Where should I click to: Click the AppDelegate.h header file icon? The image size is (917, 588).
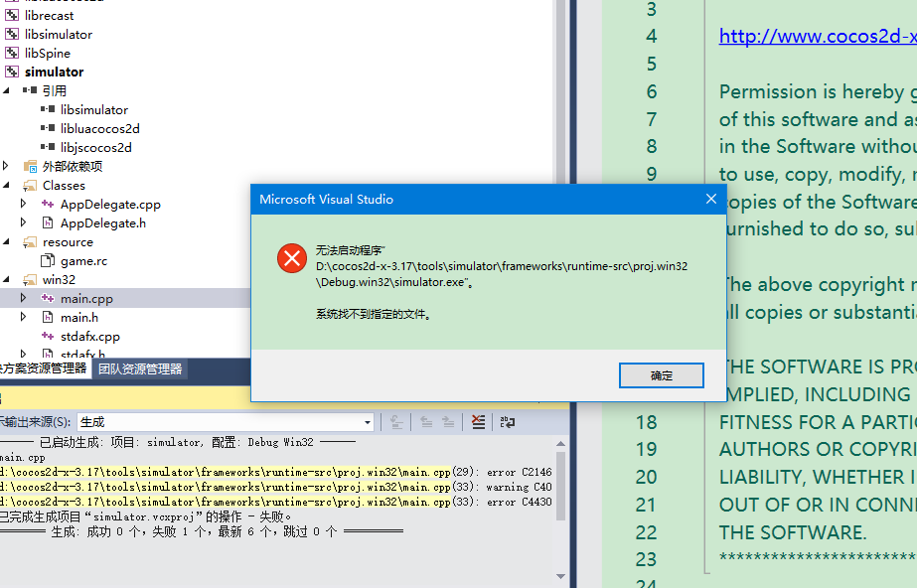click(x=48, y=222)
